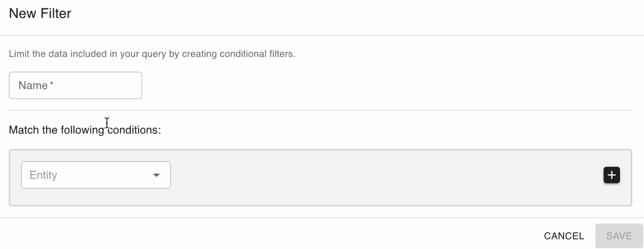
Task: Dismiss the dialog using CANCEL
Action: pyautogui.click(x=564, y=236)
